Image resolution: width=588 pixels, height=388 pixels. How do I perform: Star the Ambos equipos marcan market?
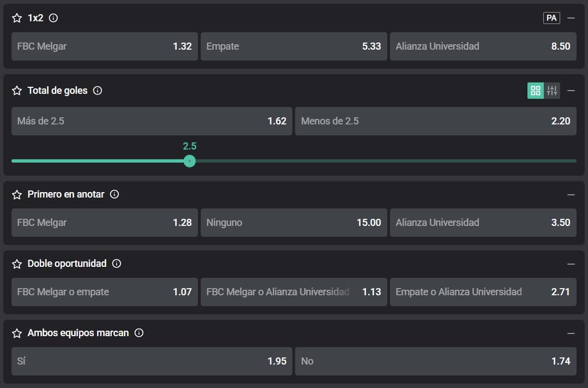(17, 333)
